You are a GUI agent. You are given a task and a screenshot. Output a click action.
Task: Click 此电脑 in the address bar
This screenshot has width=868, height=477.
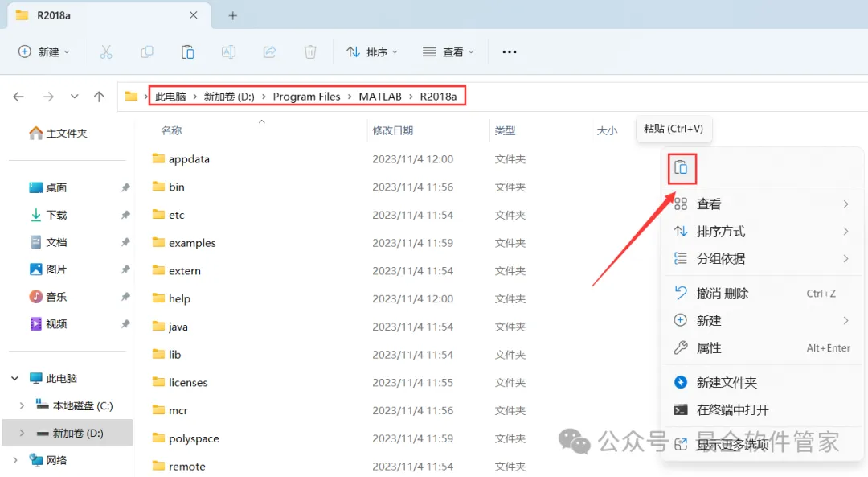(170, 97)
